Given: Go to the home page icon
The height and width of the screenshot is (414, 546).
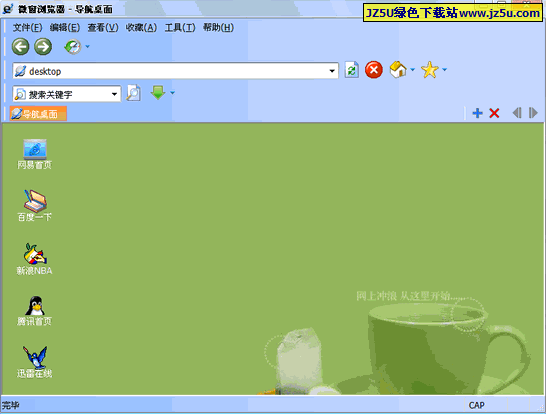Looking at the screenshot, I should click(398, 70).
